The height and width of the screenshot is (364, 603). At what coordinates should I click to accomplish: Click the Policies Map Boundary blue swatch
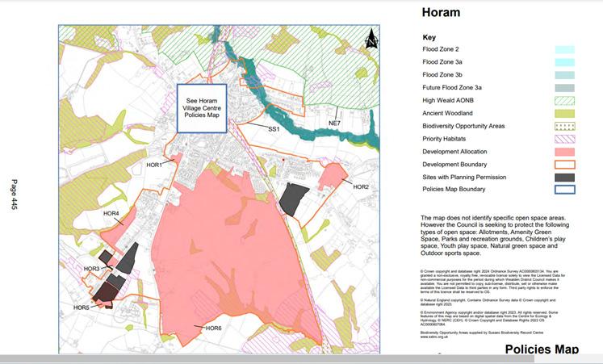point(565,190)
